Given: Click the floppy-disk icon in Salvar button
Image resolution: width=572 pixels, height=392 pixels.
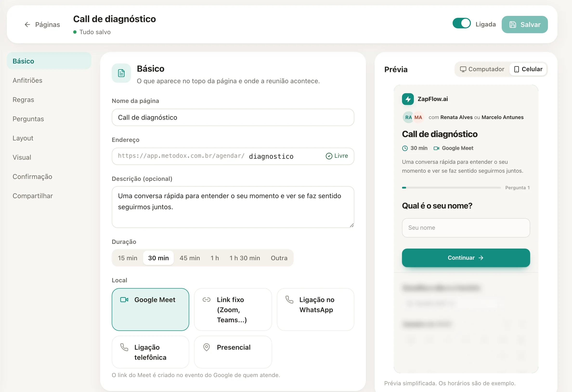Looking at the screenshot, I should click(x=513, y=25).
